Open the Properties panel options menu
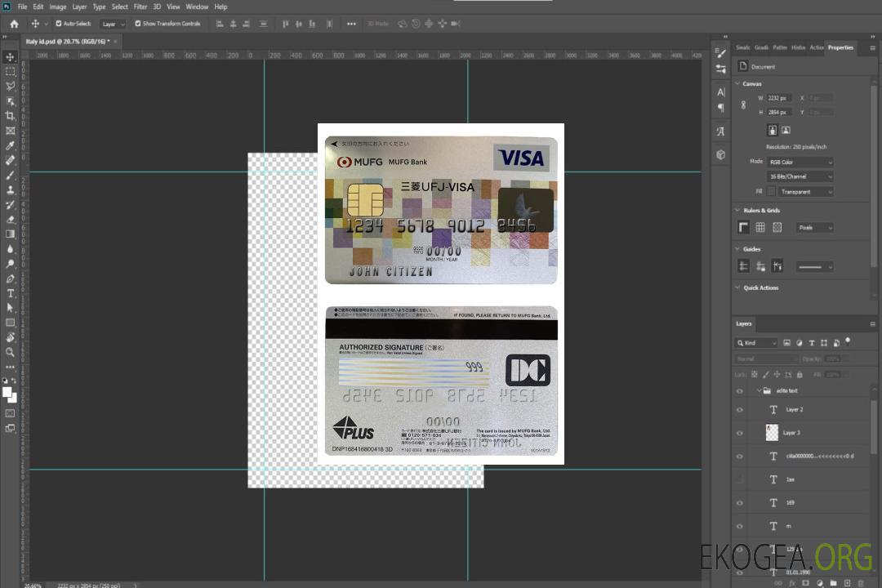The width and height of the screenshot is (882, 588). click(x=872, y=48)
